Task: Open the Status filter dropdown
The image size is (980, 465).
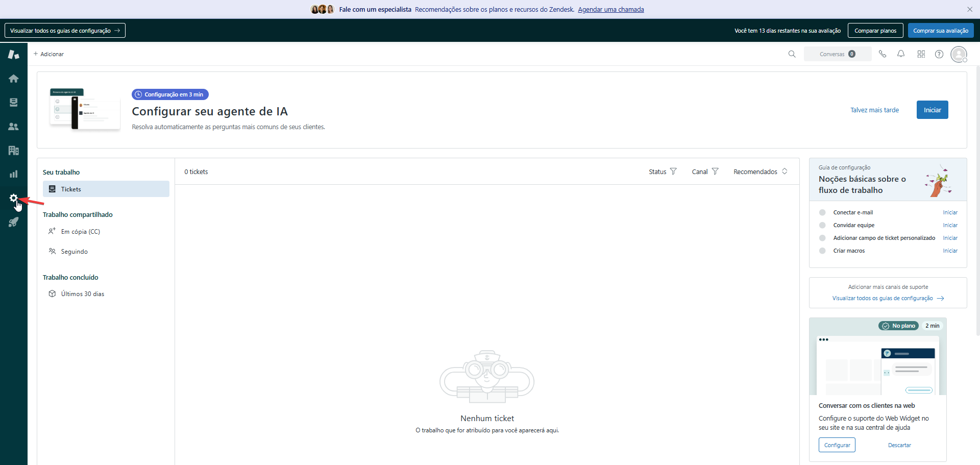Action: (663, 172)
